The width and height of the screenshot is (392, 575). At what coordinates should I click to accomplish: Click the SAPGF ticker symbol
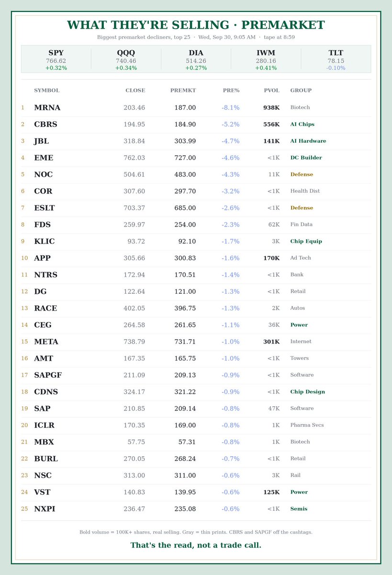[48, 375]
